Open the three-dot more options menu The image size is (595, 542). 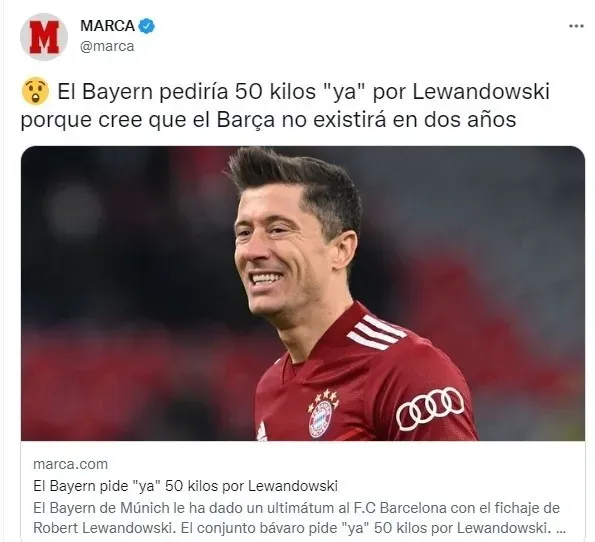coord(576,26)
